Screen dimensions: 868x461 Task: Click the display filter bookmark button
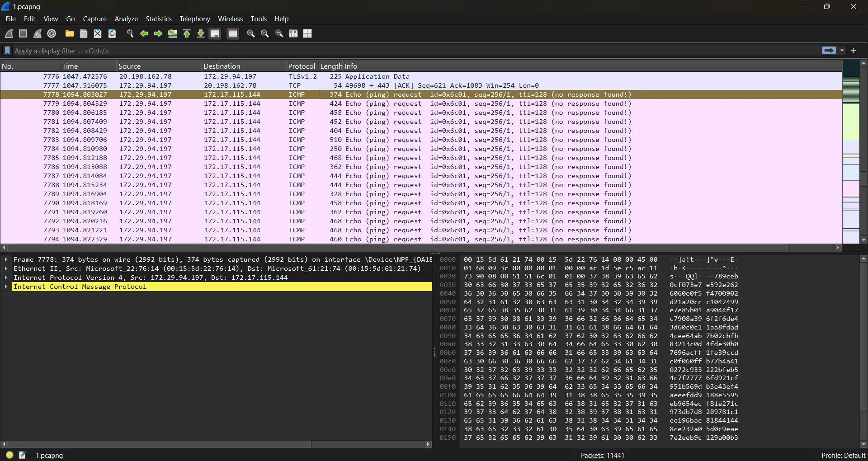7,51
